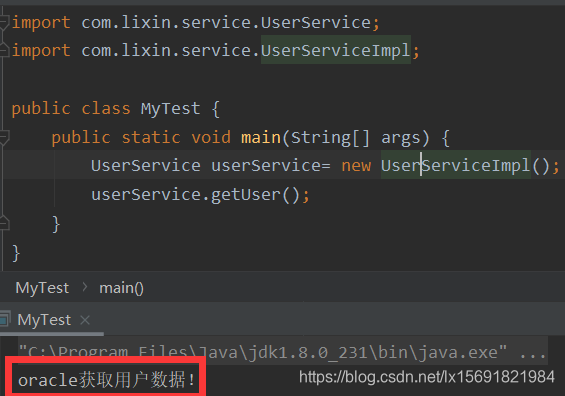Click the userService= variable declaration
565x396 pixels.
(271, 166)
